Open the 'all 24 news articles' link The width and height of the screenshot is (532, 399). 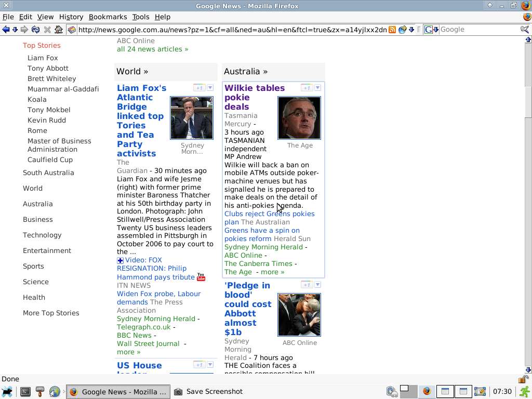(x=152, y=49)
